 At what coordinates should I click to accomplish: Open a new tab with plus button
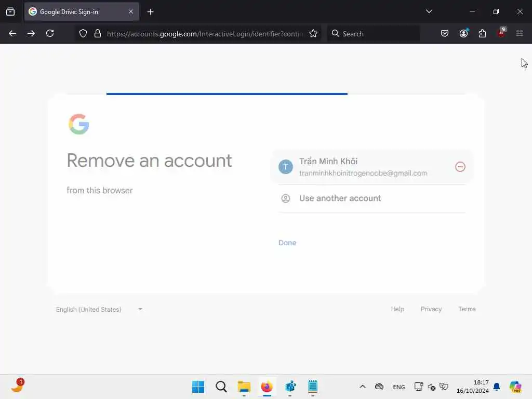150,12
